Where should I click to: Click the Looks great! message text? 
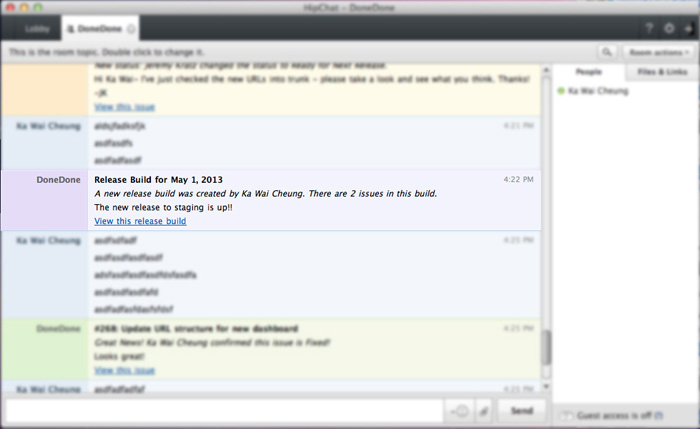click(119, 357)
